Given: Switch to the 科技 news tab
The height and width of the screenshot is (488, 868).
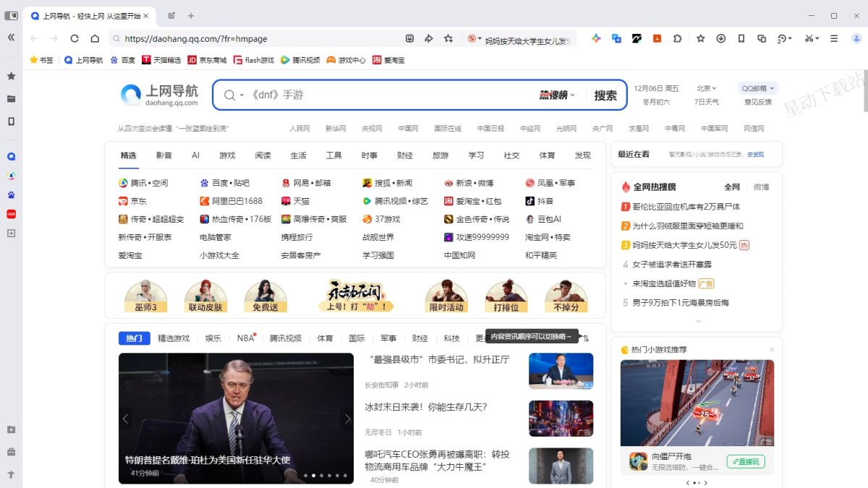Looking at the screenshot, I should [451, 338].
